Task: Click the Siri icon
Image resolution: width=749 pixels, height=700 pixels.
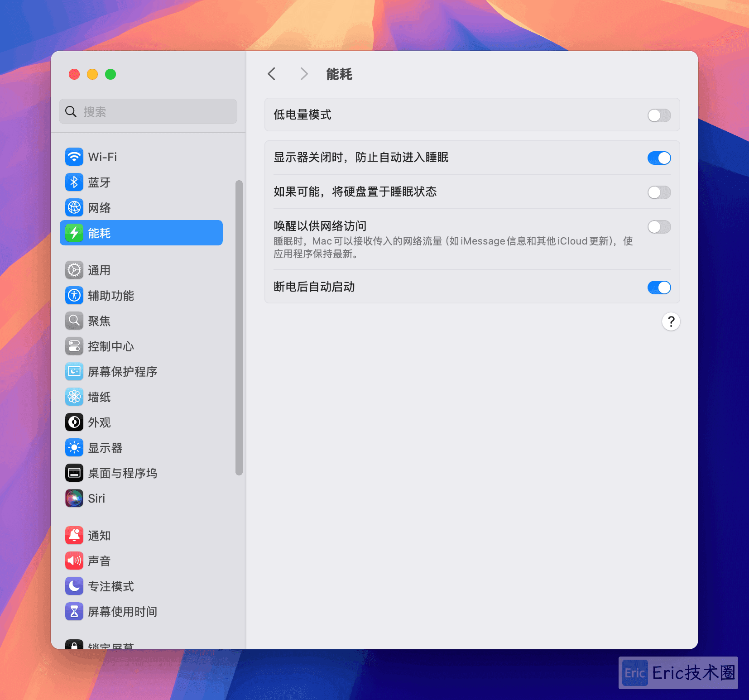Action: click(74, 499)
